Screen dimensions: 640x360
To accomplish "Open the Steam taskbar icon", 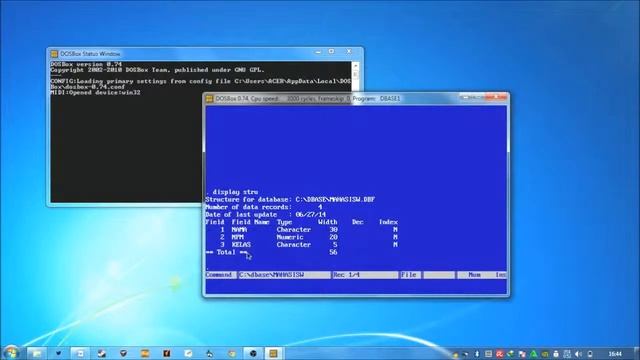I will click(102, 353).
